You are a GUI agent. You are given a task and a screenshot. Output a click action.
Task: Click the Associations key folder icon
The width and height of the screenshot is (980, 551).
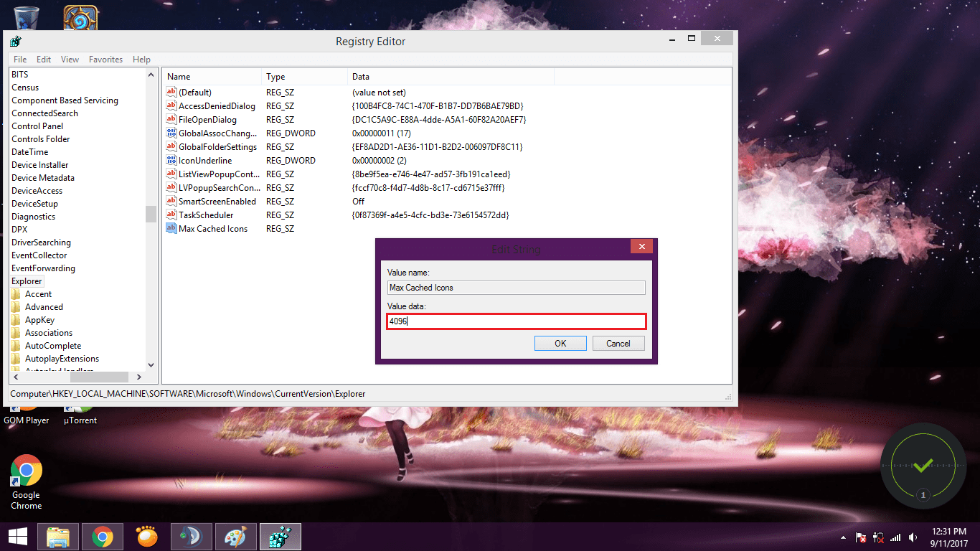(16, 333)
